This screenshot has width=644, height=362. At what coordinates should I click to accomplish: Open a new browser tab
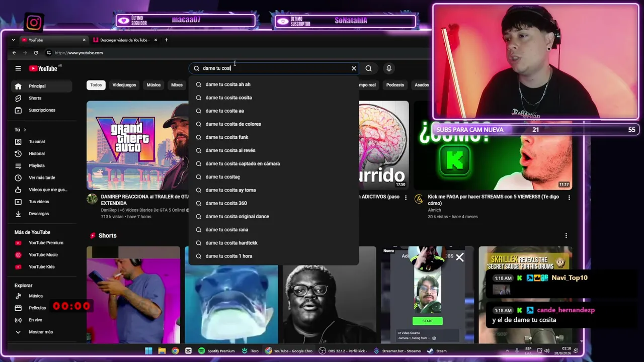[167, 40]
